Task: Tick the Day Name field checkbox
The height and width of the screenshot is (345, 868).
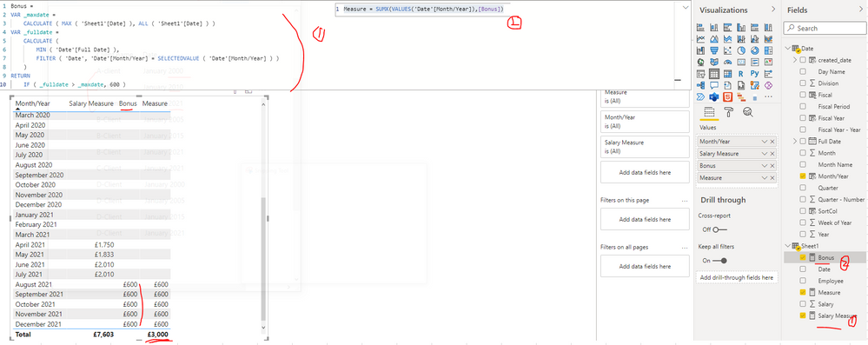Action: pyautogui.click(x=803, y=71)
